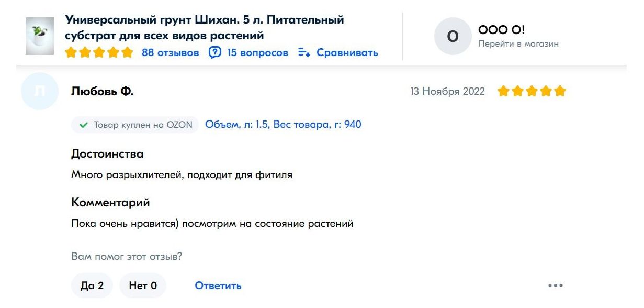Screen dimensions: 644x308
Task: Mark the review helpful with Да
Action: 92,285
